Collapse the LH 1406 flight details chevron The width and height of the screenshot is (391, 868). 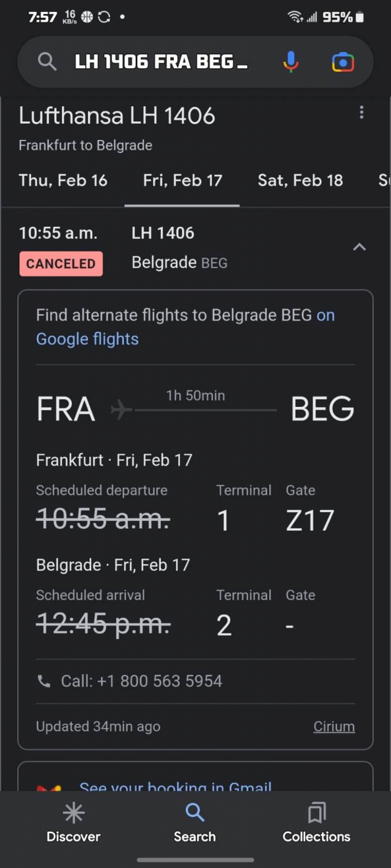coord(359,247)
